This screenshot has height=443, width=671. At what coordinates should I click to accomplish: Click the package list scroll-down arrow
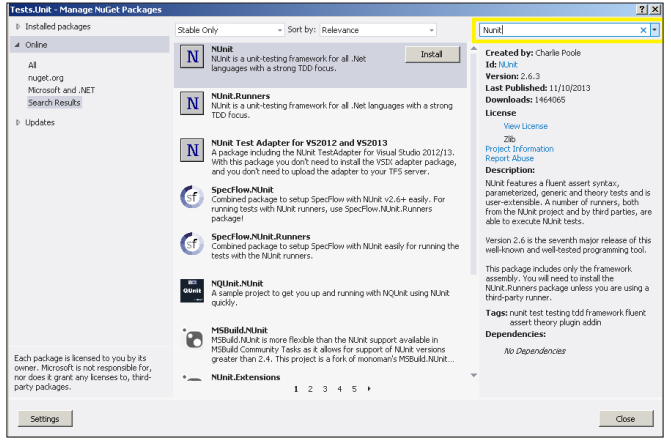tap(474, 375)
